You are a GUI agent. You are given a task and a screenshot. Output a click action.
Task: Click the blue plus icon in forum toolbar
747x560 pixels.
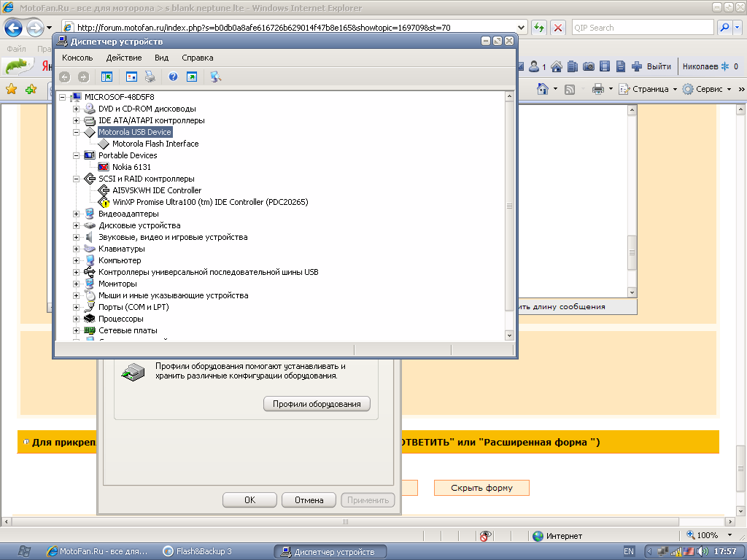[x=637, y=66]
